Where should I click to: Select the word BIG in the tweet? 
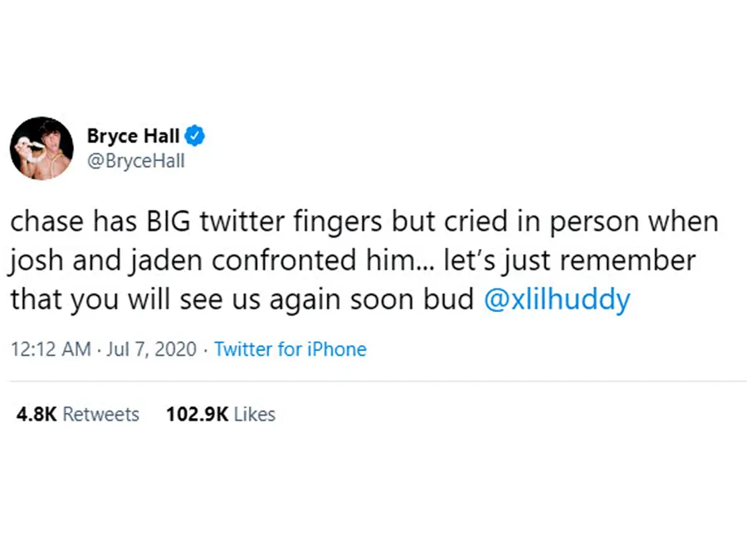[x=170, y=221]
